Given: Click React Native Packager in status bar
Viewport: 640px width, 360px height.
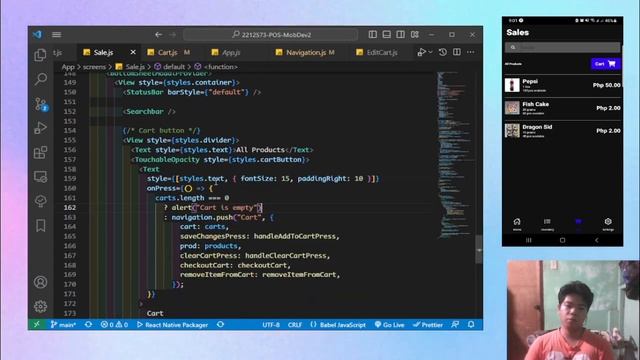Looking at the screenshot, I should click(x=172, y=325).
